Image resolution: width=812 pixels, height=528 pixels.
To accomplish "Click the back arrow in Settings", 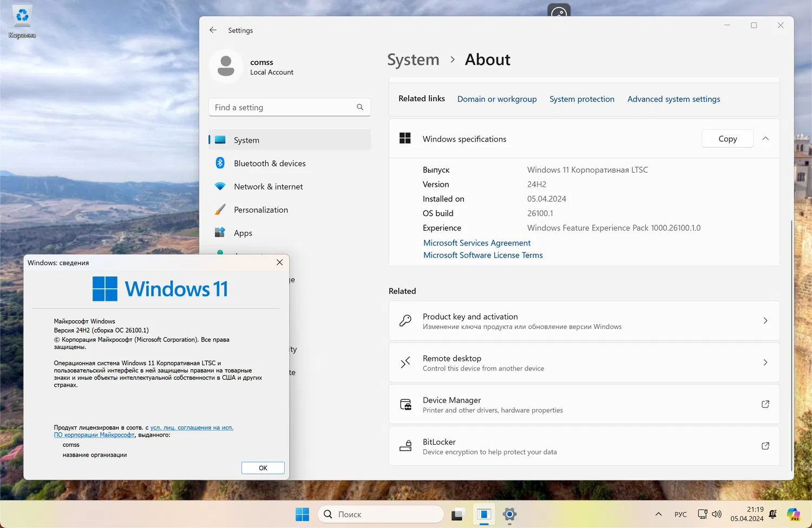I will click(213, 30).
